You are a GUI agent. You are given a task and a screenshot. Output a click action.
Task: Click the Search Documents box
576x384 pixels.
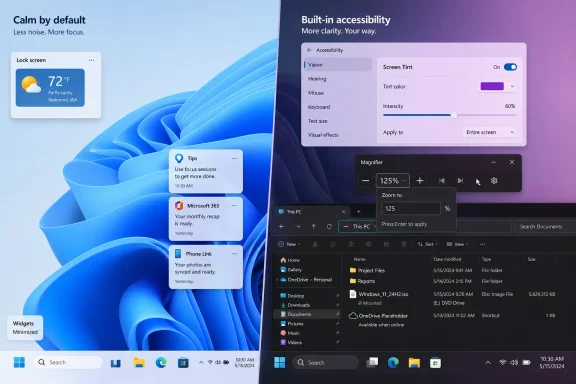click(x=545, y=227)
